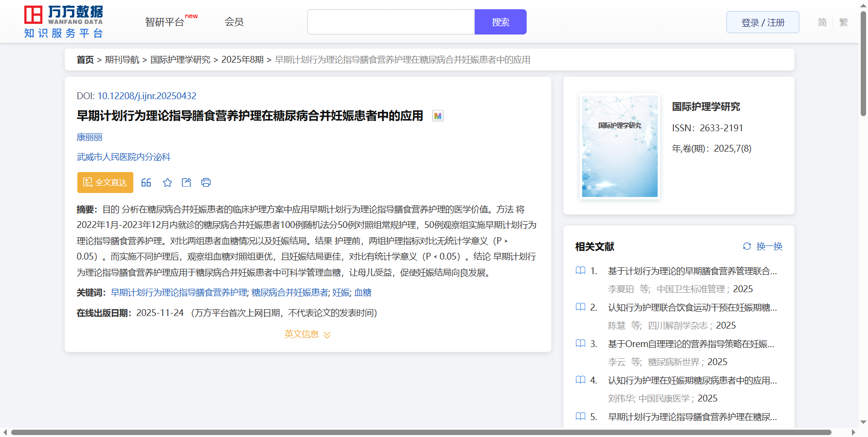
Task: Click the quote citation icon
Action: pos(146,183)
